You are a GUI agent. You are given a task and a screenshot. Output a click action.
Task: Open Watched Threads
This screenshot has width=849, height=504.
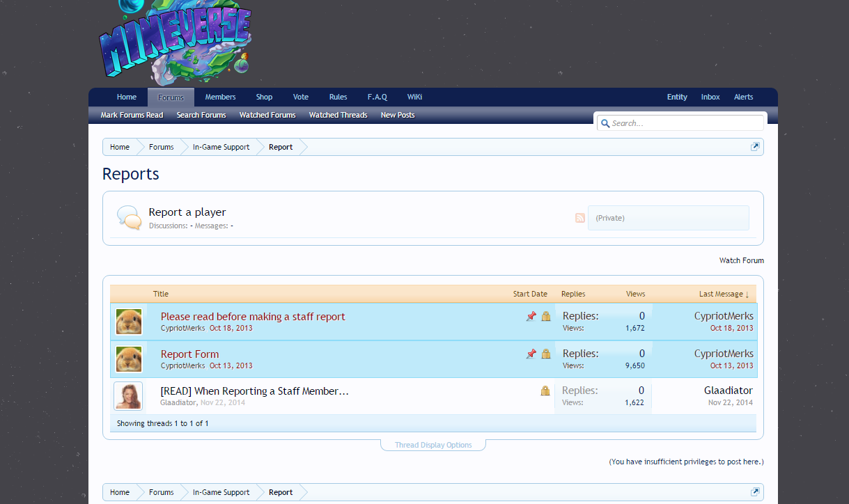338,115
